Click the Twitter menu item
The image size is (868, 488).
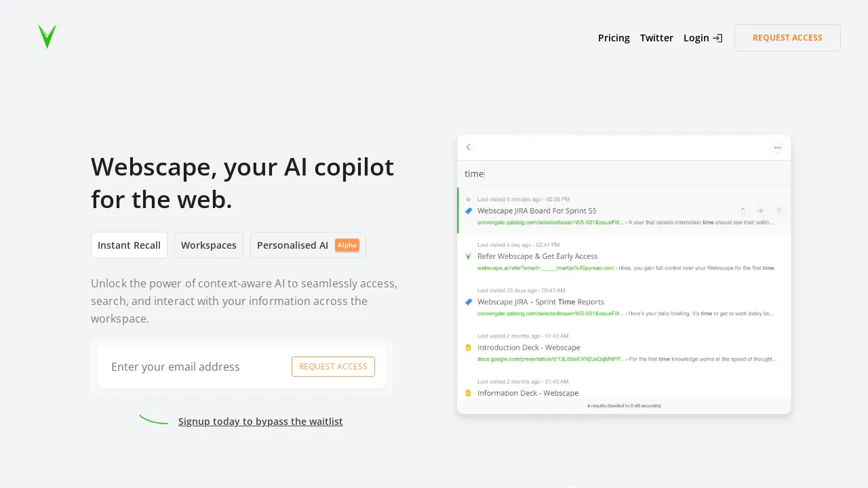pyautogui.click(x=656, y=38)
